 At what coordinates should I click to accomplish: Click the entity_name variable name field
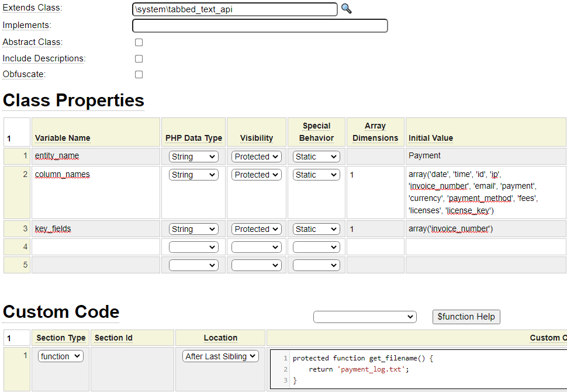(96, 156)
